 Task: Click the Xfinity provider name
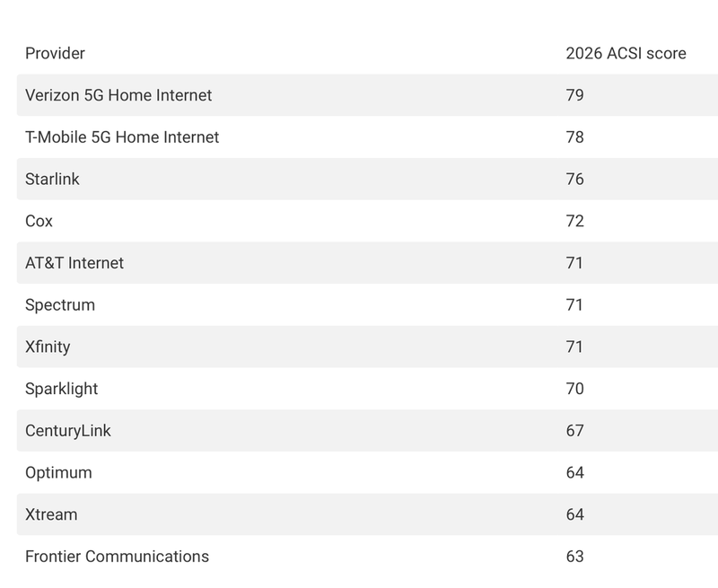(x=48, y=347)
